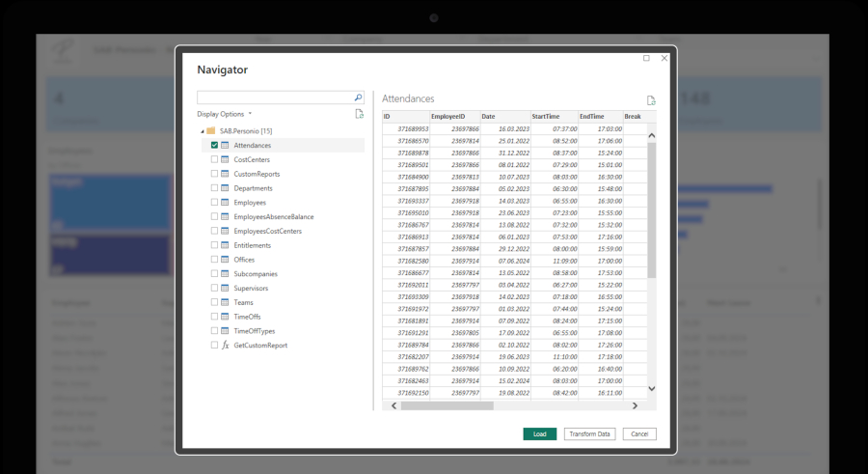Image resolution: width=868 pixels, height=474 pixels.
Task: Click the SAB.Personio folder icon
Action: tap(210, 130)
